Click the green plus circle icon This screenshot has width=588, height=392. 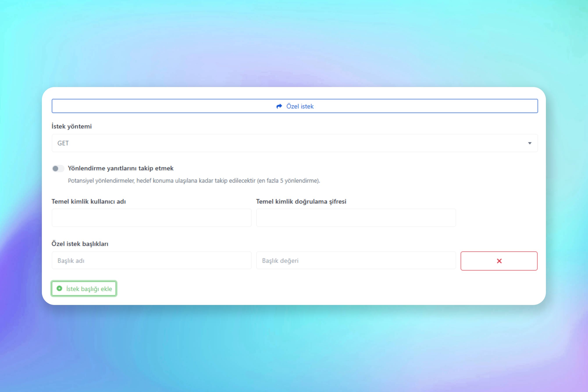[59, 289]
